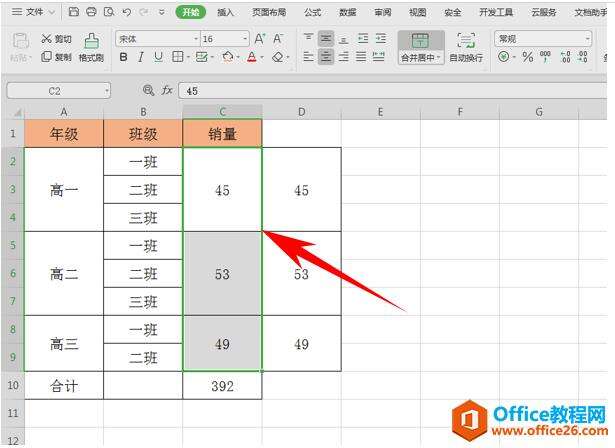Toggle justify alignment

(361, 57)
